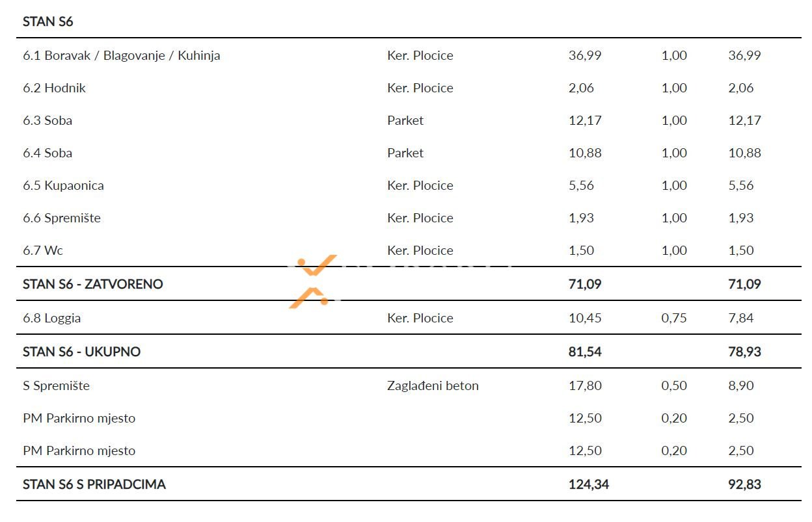This screenshot has width=812, height=522.
Task: Click the 6.5 Kupaonica label
Action: pos(63,185)
